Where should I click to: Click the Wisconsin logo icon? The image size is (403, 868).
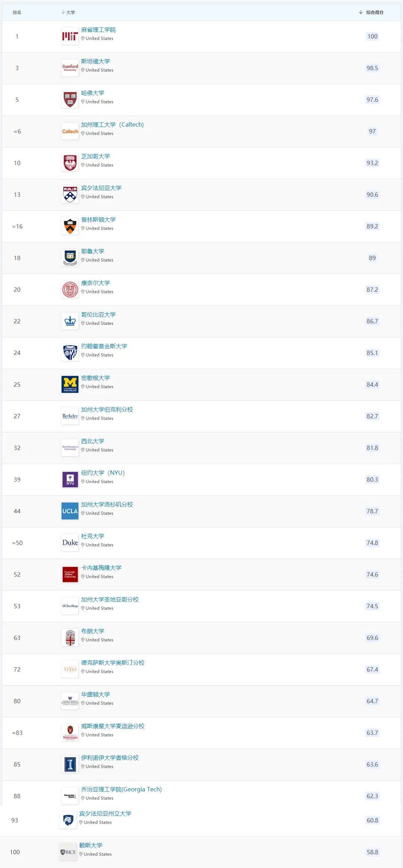point(70,733)
